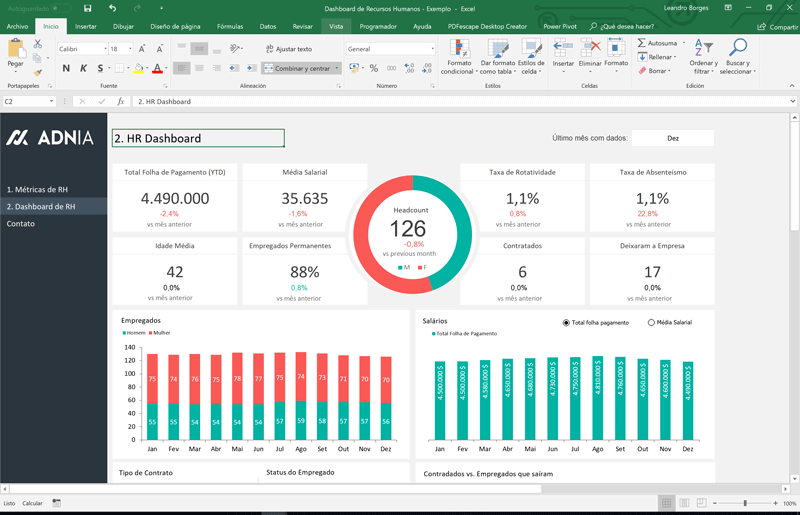Screen dimensions: 800x515
Task: Click the Save icon in quick access toolbar
Action: coord(88,8)
